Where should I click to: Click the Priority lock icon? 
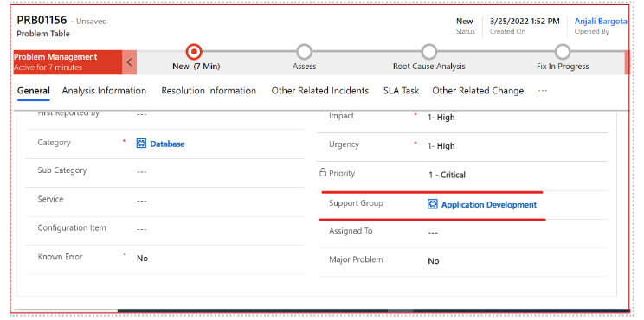pos(323,173)
